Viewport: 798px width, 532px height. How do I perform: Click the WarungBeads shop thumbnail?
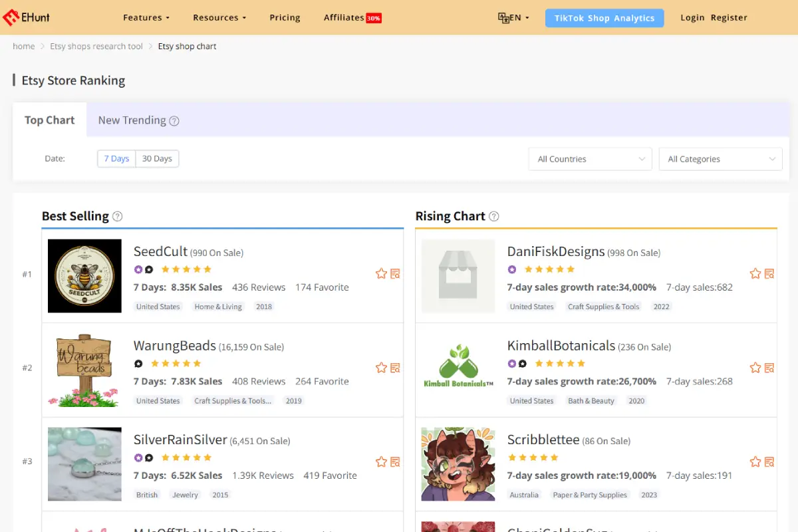[x=84, y=370]
